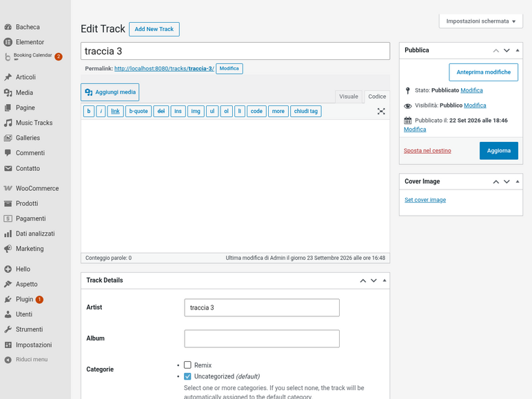Check the Remix category checkbox
The image size is (532, 399).
(x=187, y=365)
